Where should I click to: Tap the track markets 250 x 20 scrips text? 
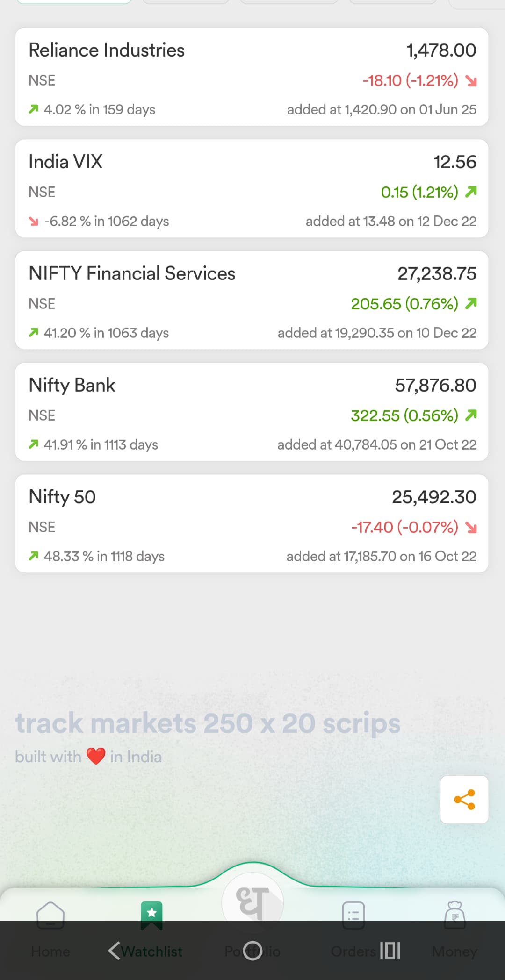(x=208, y=723)
